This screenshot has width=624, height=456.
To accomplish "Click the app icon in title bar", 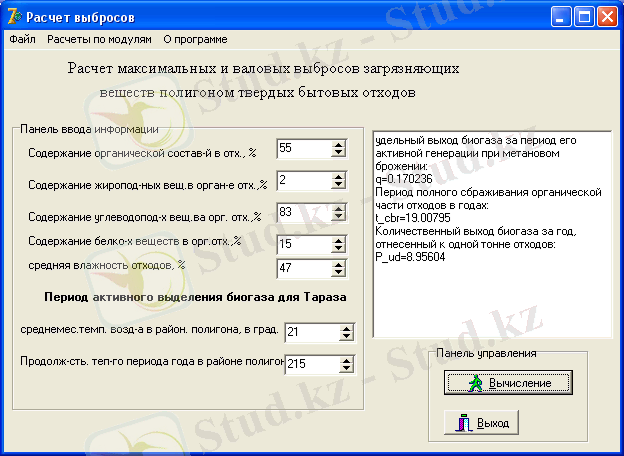I will click(x=15, y=17).
